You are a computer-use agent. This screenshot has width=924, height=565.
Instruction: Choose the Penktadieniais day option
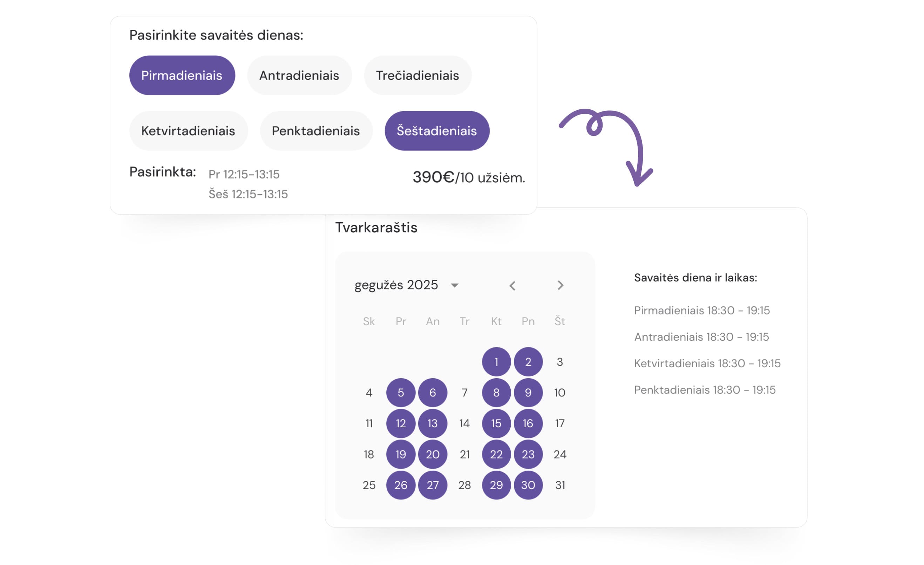pyautogui.click(x=316, y=131)
